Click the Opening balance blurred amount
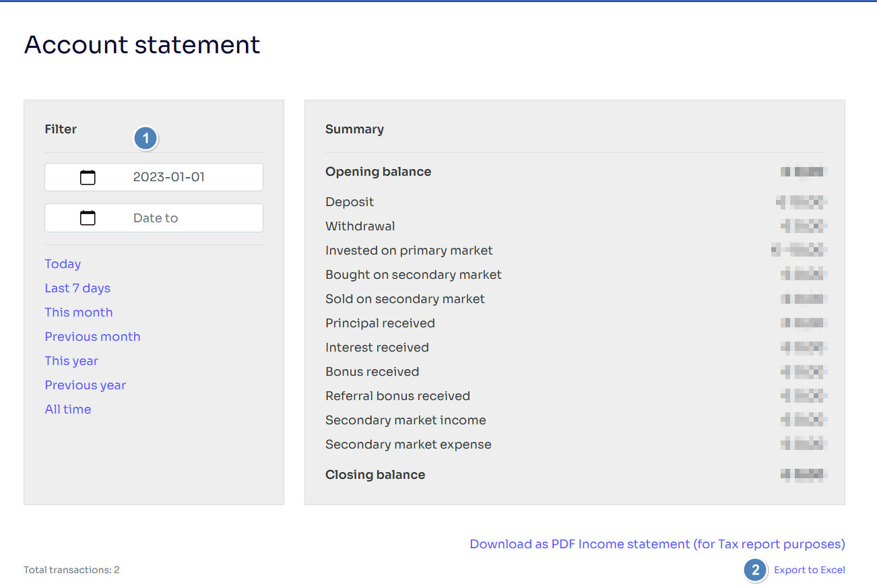877x588 pixels. pos(804,172)
